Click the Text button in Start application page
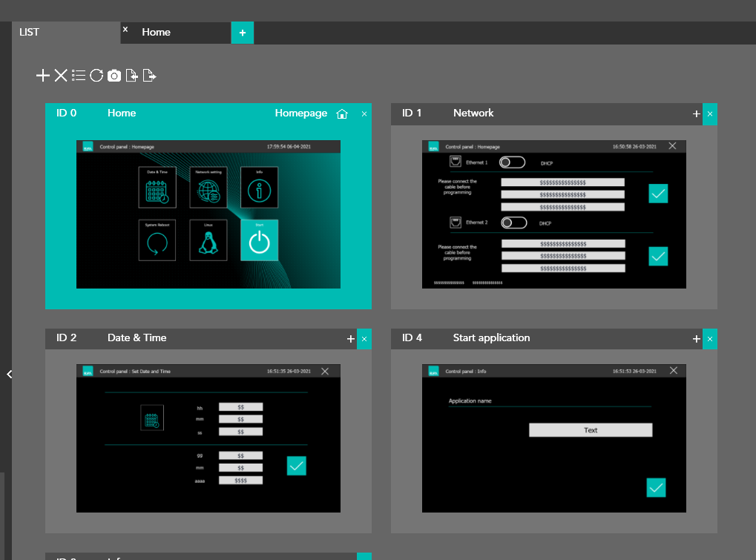The height and width of the screenshot is (560, 756). (591, 430)
